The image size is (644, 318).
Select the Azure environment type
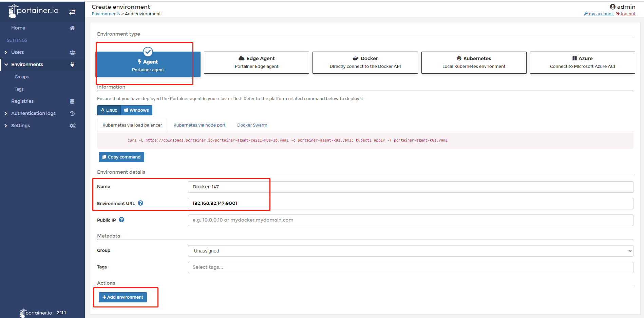[583, 62]
